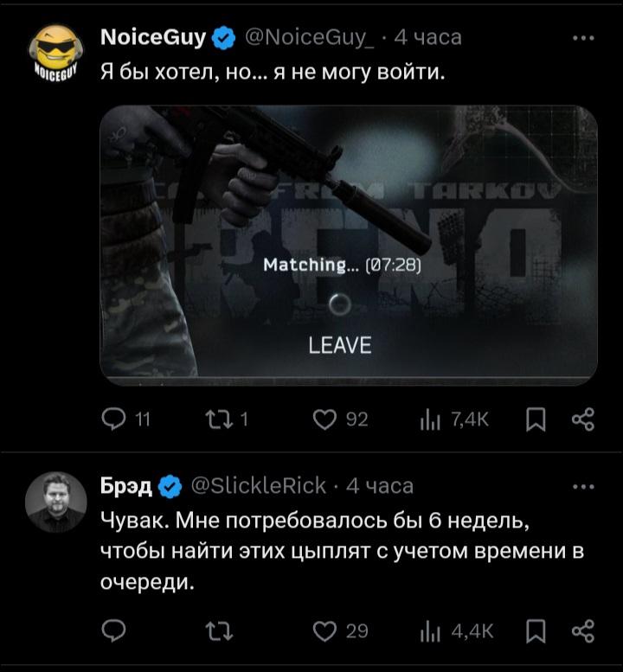Open more options menu on NoiceGuy's tweet
This screenshot has height=672, width=623.
583,38
